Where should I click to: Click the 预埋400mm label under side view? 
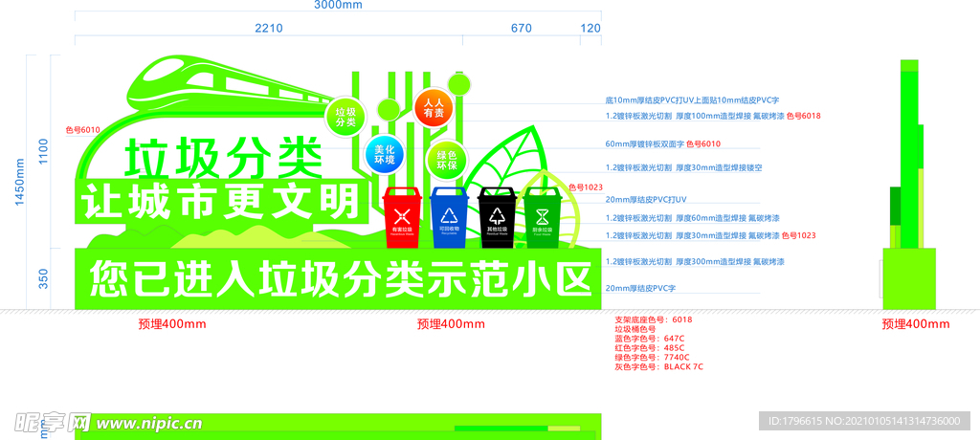point(916,323)
